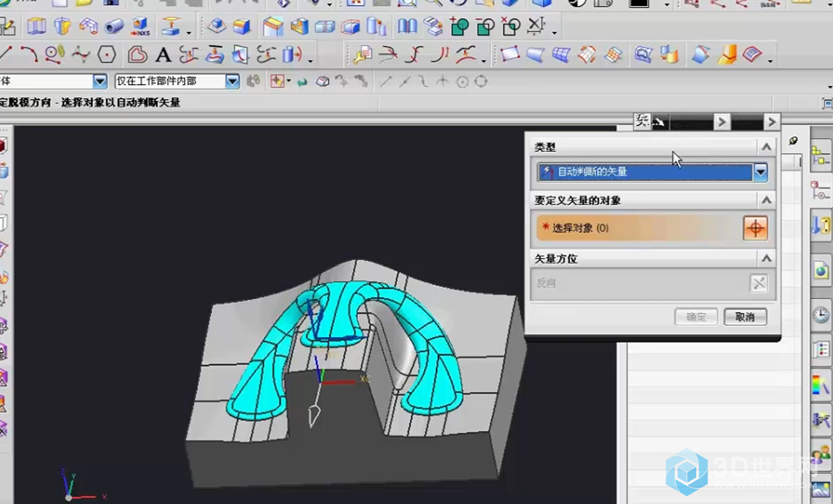Click the Mirror Feature book icon

click(407, 26)
